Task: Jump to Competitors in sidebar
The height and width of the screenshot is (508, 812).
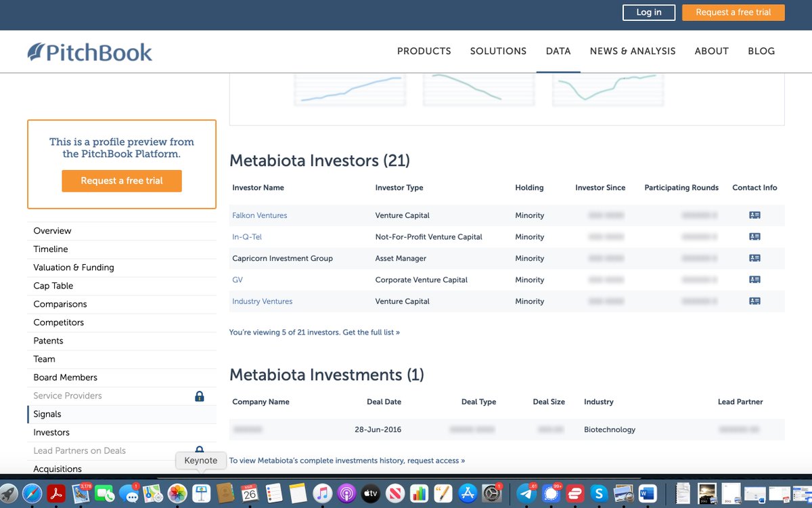Action: point(59,322)
